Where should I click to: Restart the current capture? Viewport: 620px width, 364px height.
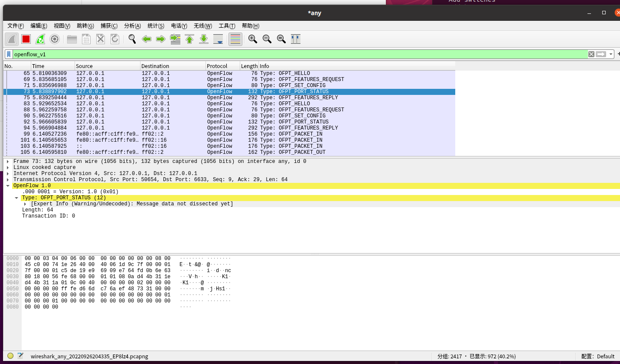pos(40,39)
